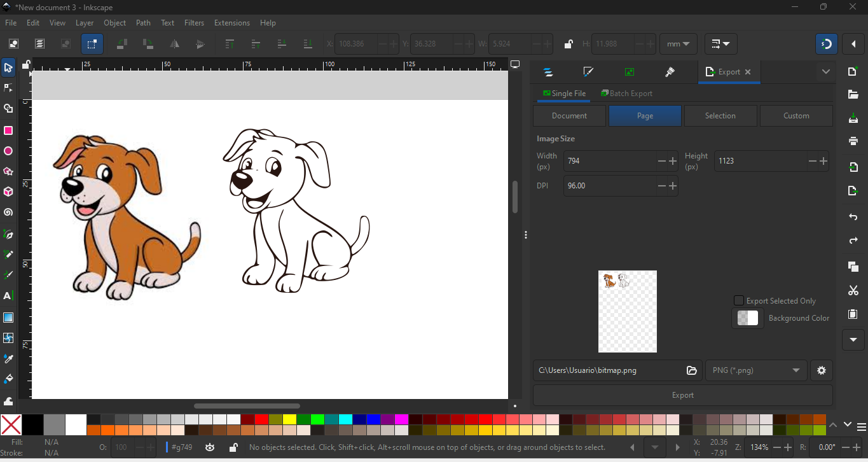Switch to the Batch Export tab
The width and height of the screenshot is (868, 462).
627,94
